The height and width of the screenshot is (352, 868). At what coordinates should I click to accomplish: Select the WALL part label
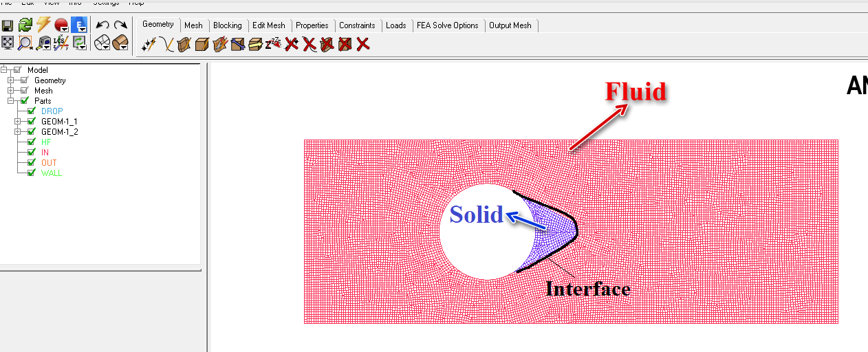point(52,173)
